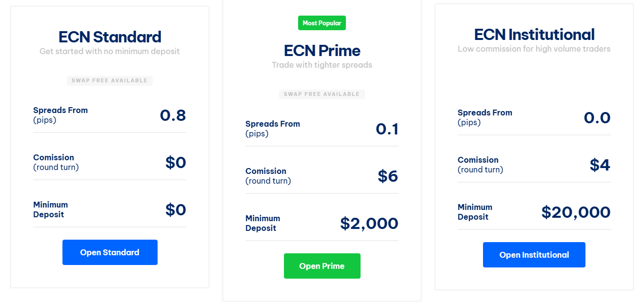644x303 pixels.
Task: Click the $6 commission value
Action: click(x=388, y=176)
